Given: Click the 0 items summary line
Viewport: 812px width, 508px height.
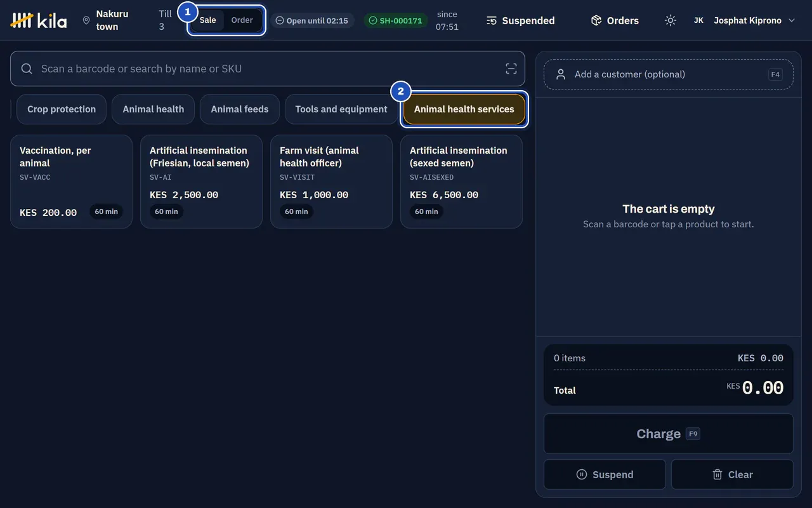Looking at the screenshot, I should [669, 358].
